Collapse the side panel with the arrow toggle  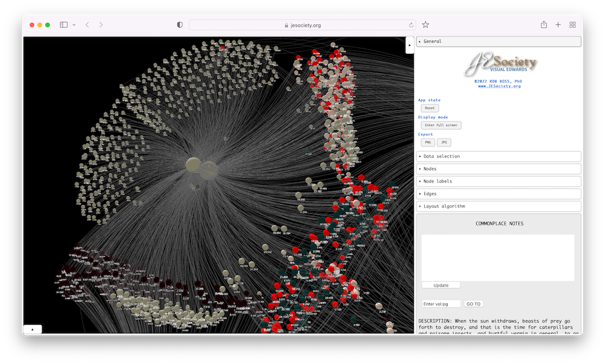[410, 45]
